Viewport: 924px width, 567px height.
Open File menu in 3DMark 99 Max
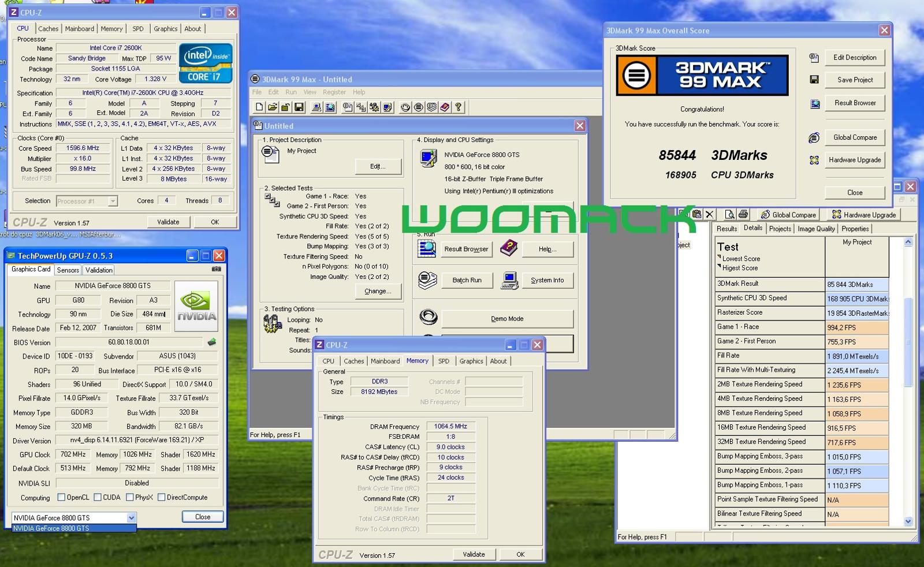point(257,92)
